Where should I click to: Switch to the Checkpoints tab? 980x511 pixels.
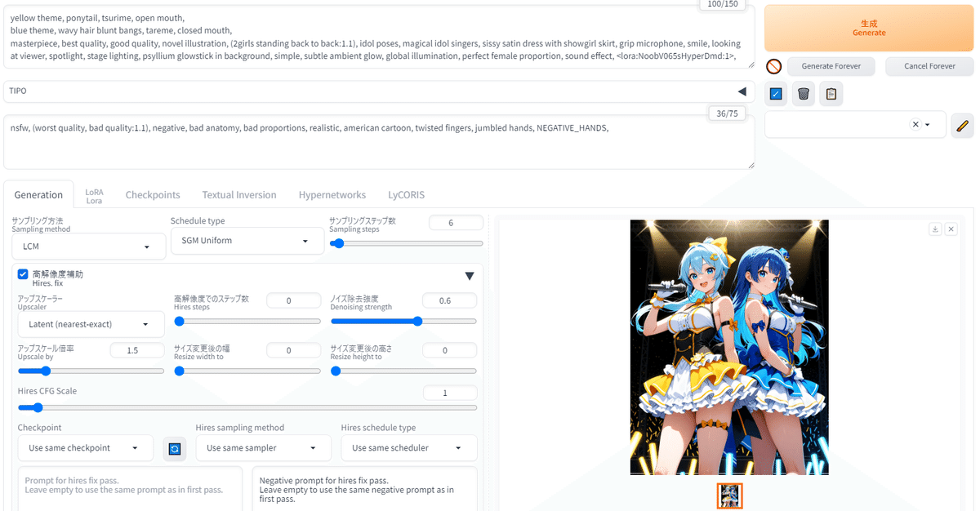[x=153, y=194]
